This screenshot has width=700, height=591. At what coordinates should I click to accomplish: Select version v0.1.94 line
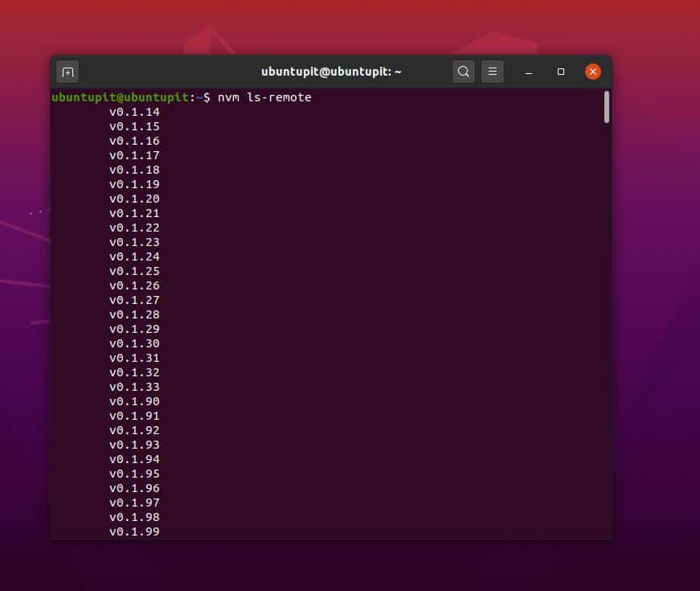coord(134,459)
